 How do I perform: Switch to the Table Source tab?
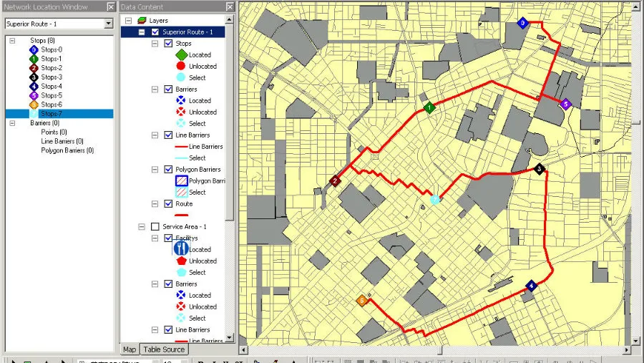pos(164,349)
